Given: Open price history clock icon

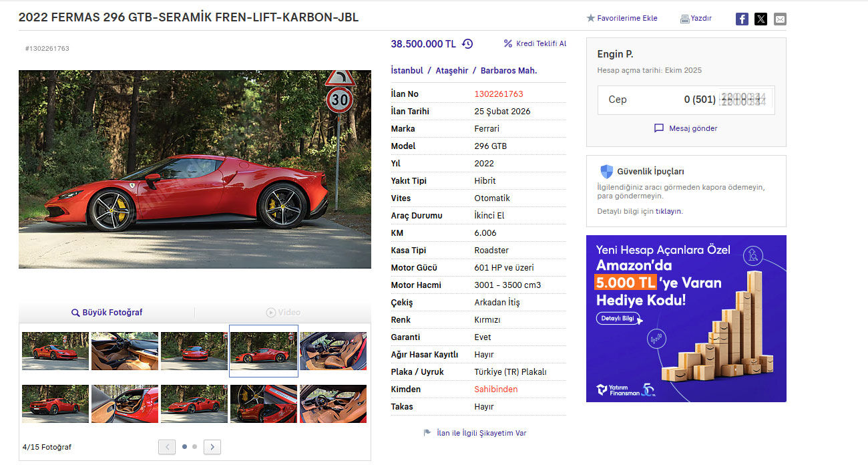Looking at the screenshot, I should point(467,44).
